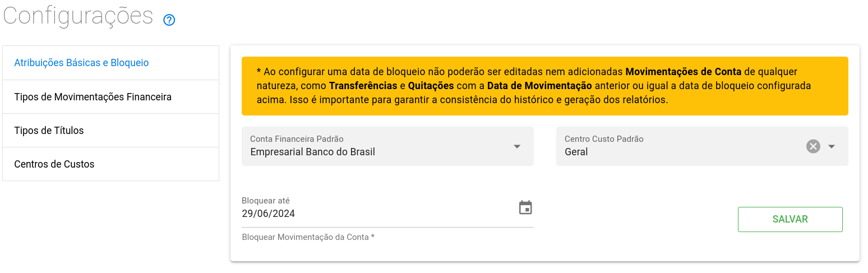Expand the Centro Custo Padrão dropdown arrow
The image size is (868, 273).
tap(832, 146)
